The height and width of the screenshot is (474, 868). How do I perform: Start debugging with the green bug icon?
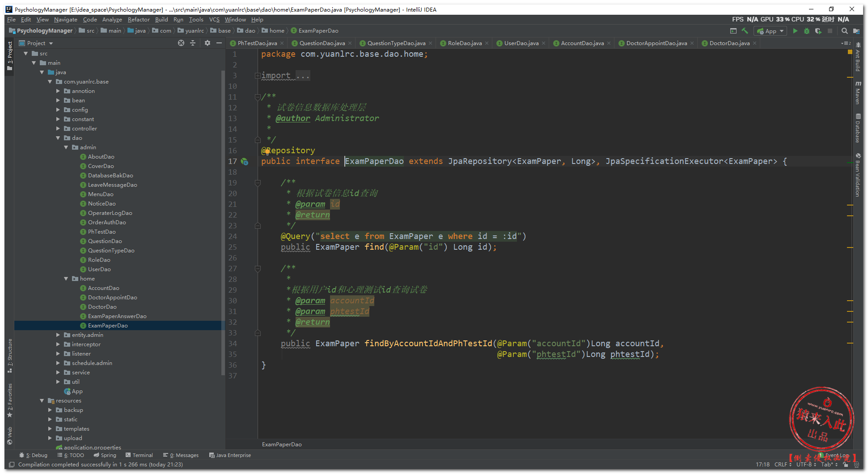807,31
